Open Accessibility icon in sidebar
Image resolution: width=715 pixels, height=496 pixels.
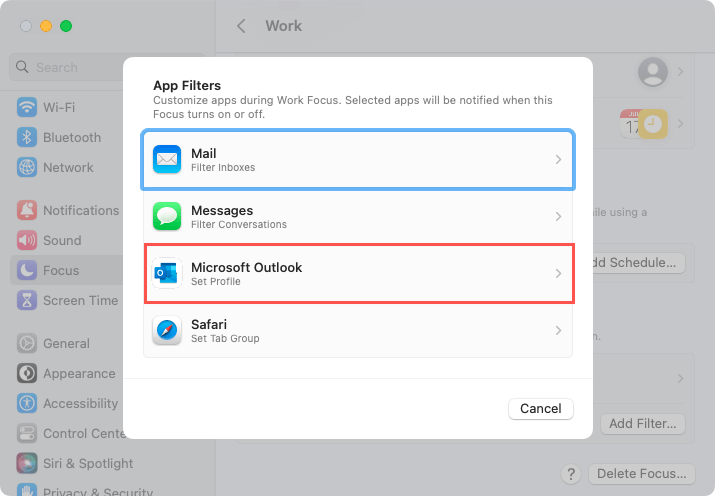pyautogui.click(x=27, y=403)
